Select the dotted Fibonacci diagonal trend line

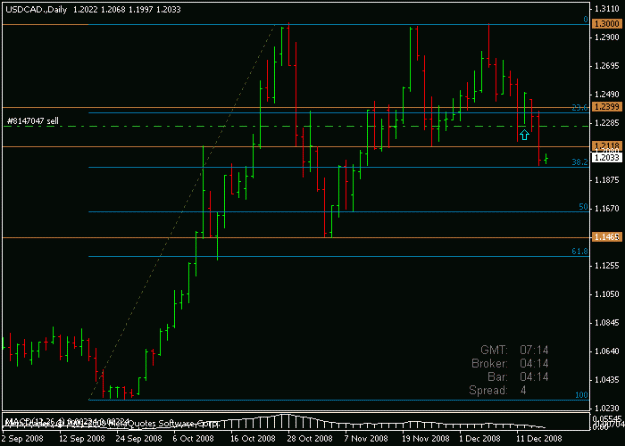[182, 212]
